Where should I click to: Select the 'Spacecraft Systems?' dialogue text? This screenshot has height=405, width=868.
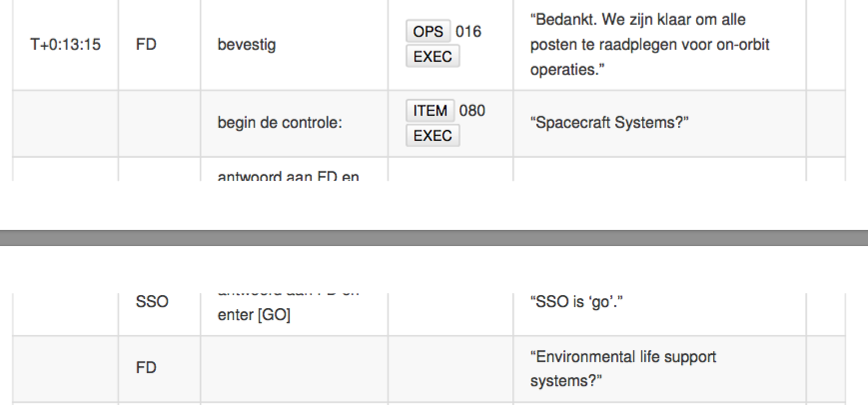(609, 123)
